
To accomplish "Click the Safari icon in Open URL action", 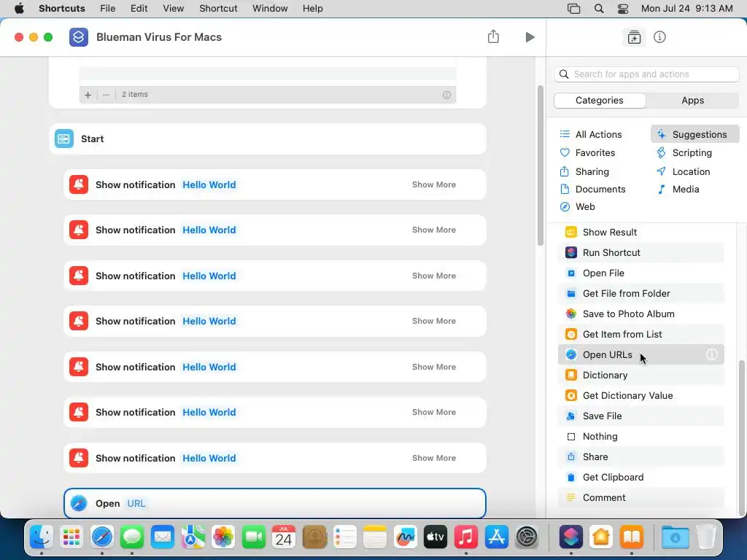I will click(x=79, y=503).
